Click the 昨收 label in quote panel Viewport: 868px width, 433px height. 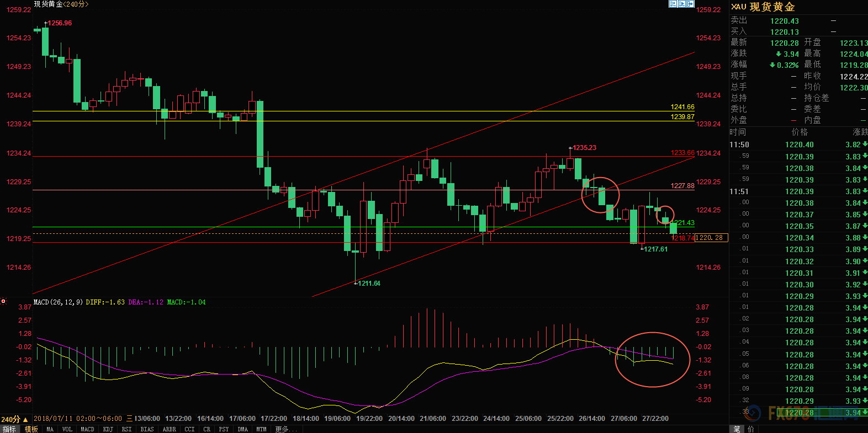tap(812, 76)
